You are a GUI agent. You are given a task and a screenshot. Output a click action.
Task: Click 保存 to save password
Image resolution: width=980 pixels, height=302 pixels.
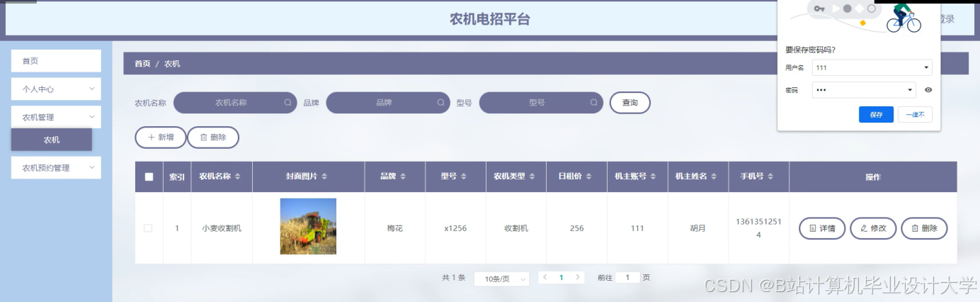click(876, 115)
